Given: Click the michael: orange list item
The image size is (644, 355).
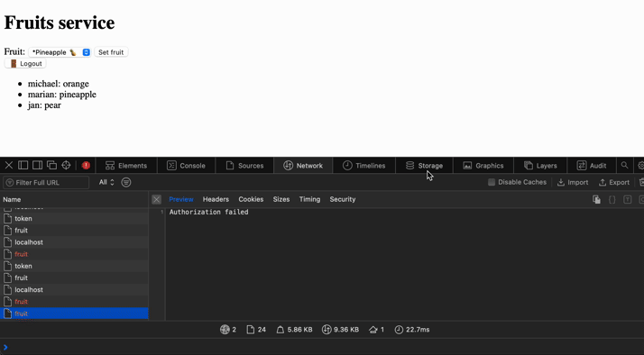Looking at the screenshot, I should pos(59,84).
